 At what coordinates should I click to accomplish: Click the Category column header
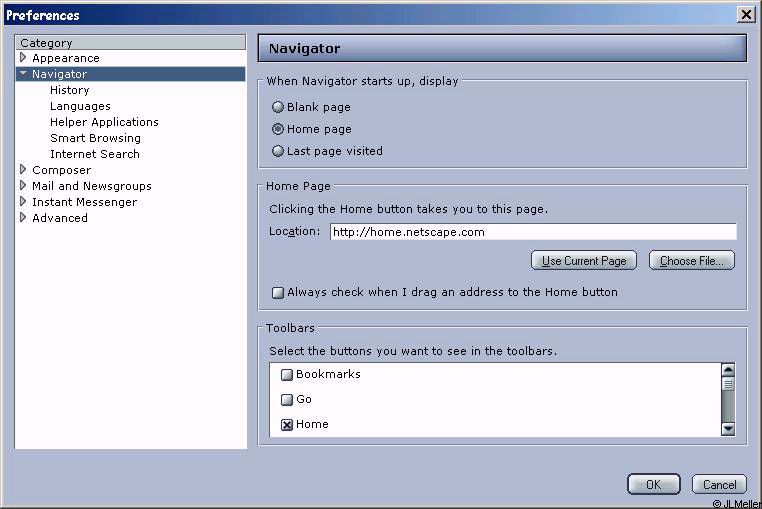(x=130, y=43)
